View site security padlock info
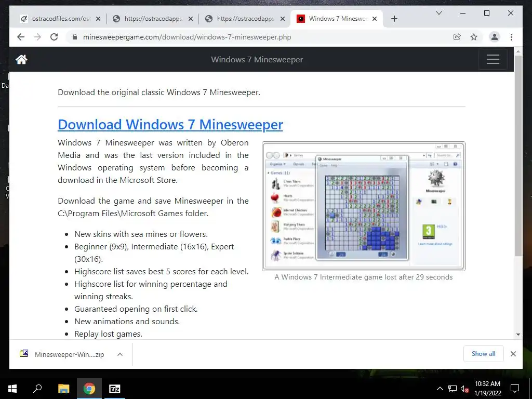This screenshot has width=532, height=399. 75,37
